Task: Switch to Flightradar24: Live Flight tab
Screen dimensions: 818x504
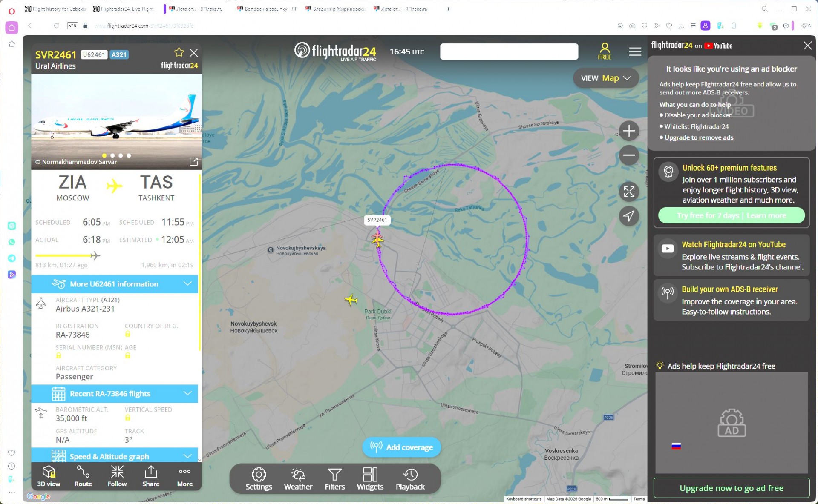Action: 124,9
